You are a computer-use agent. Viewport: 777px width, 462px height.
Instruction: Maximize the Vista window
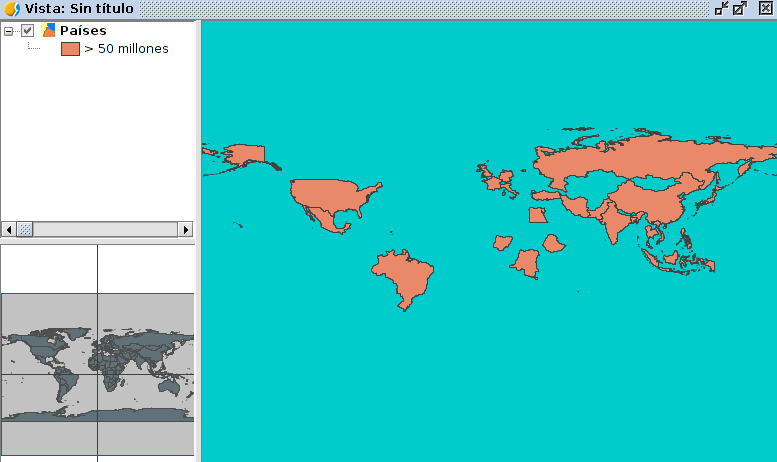[740, 8]
